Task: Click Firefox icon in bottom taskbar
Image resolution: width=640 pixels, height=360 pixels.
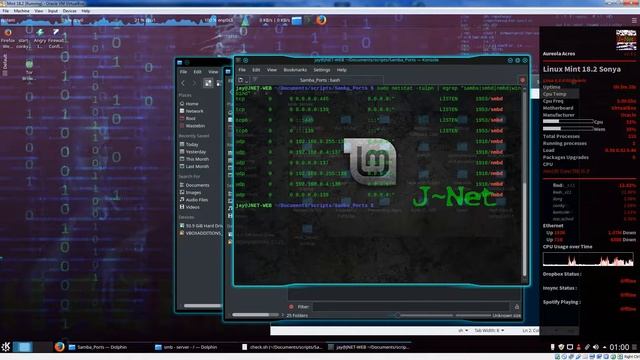Action: (x=60, y=347)
